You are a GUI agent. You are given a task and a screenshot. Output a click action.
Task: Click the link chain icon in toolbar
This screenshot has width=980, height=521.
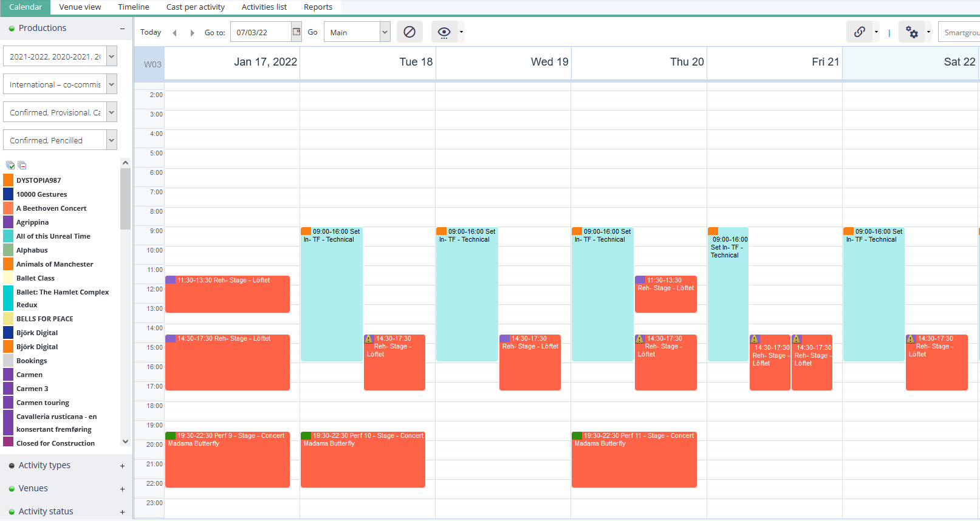(x=859, y=32)
